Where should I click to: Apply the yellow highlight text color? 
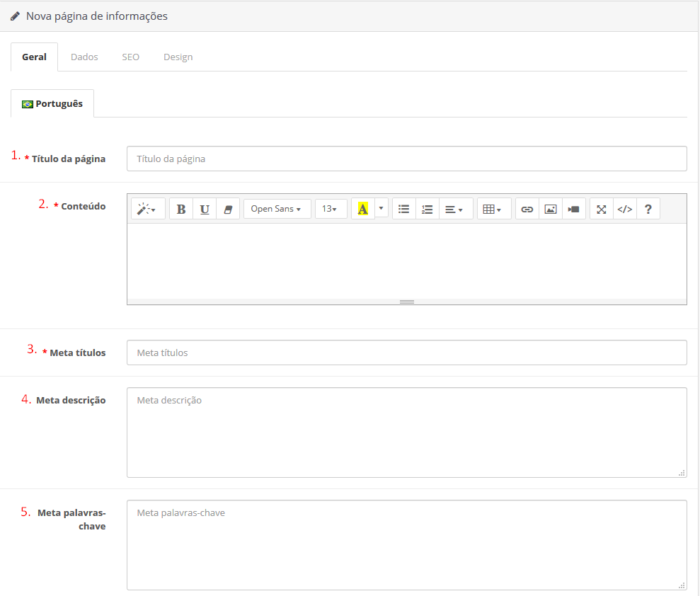click(363, 210)
